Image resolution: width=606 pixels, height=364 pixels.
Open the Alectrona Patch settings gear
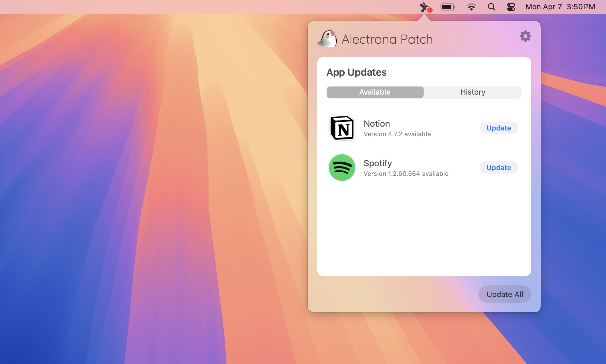click(525, 36)
